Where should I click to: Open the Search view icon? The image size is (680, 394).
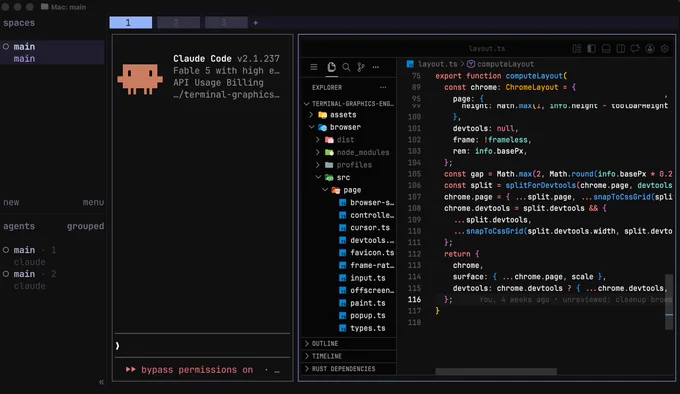tap(346, 67)
